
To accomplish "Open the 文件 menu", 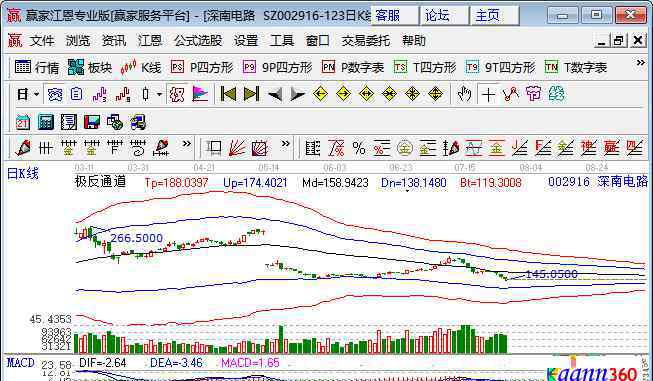I will tap(42, 41).
